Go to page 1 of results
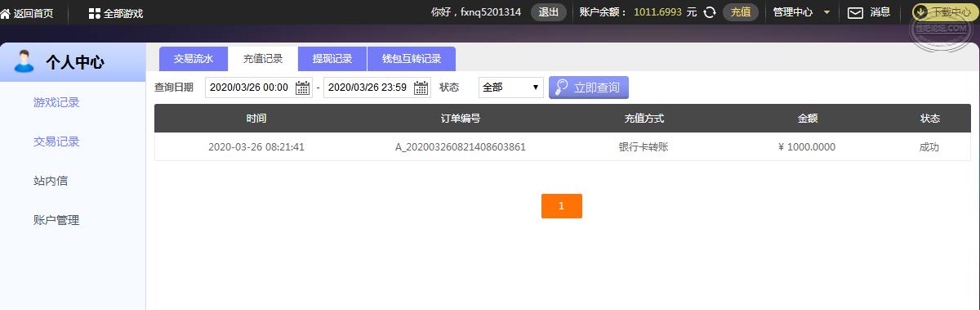 click(x=562, y=206)
